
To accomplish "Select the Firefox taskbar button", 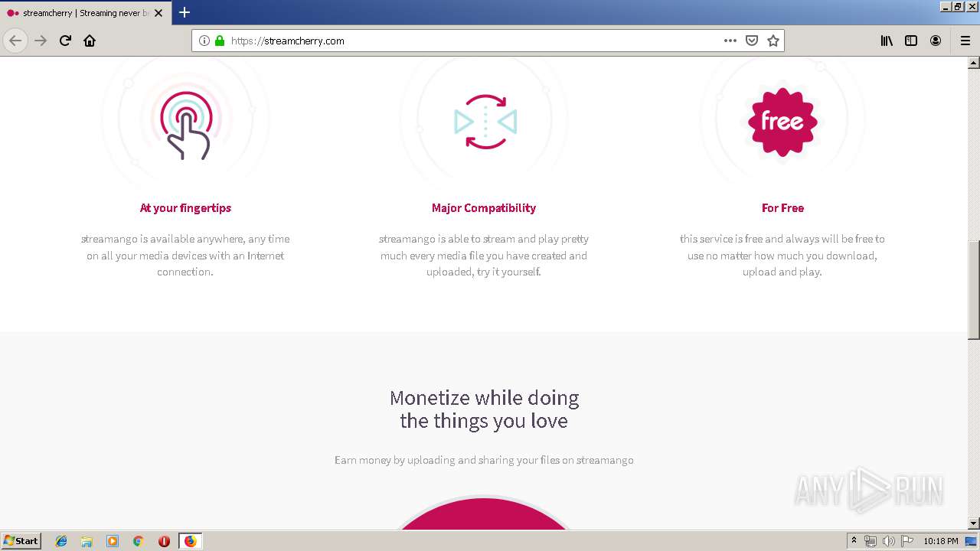I will click(190, 541).
